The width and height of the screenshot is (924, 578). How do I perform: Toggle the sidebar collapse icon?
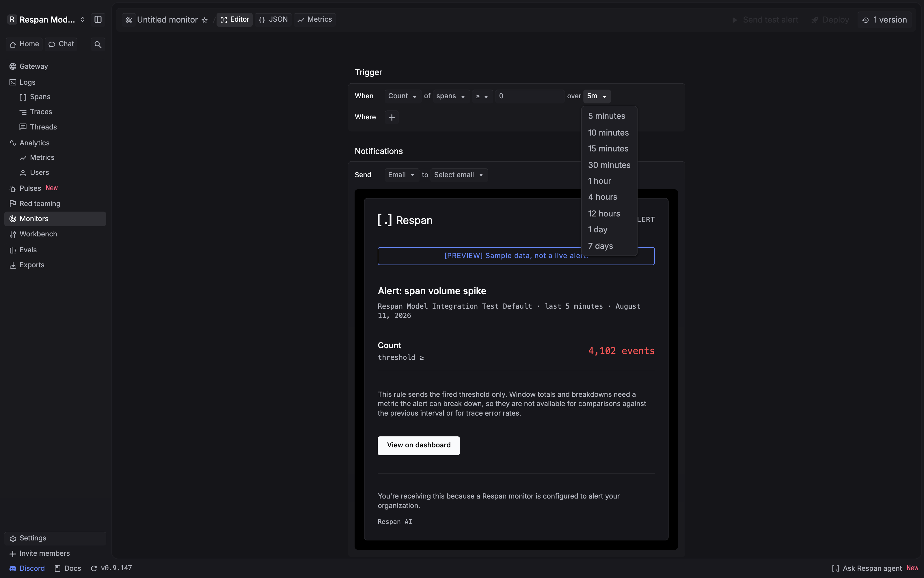(98, 19)
